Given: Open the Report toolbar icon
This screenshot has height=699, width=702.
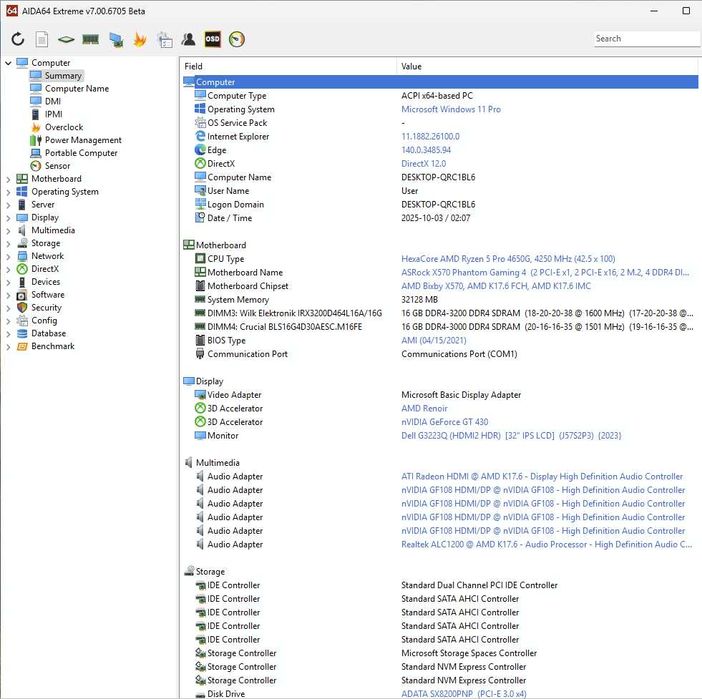Looking at the screenshot, I should (x=42, y=39).
